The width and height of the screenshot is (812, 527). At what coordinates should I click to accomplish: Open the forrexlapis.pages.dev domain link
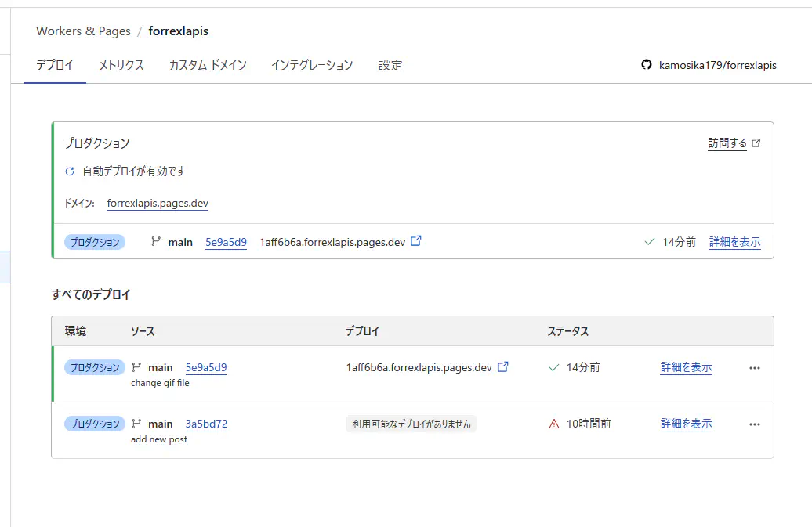(158, 203)
